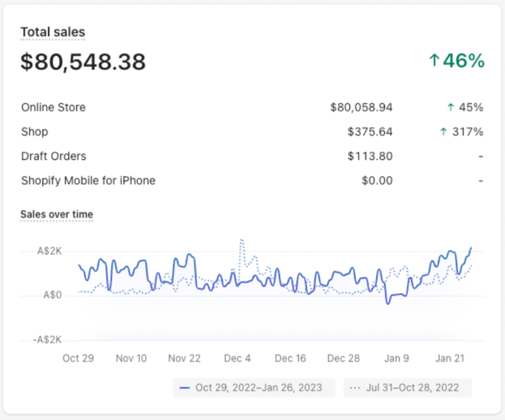This screenshot has height=420, width=505.
Task: Click the green 46% increase arrow
Action: click(x=433, y=61)
